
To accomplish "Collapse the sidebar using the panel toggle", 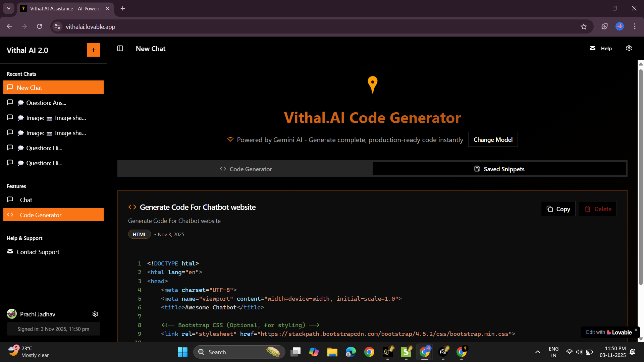I will [120, 48].
